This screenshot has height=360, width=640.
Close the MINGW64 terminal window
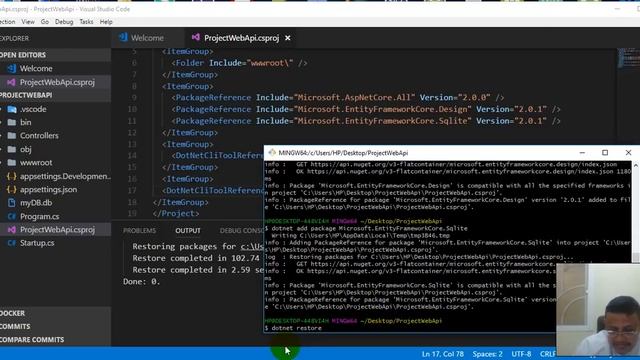pos(628,153)
